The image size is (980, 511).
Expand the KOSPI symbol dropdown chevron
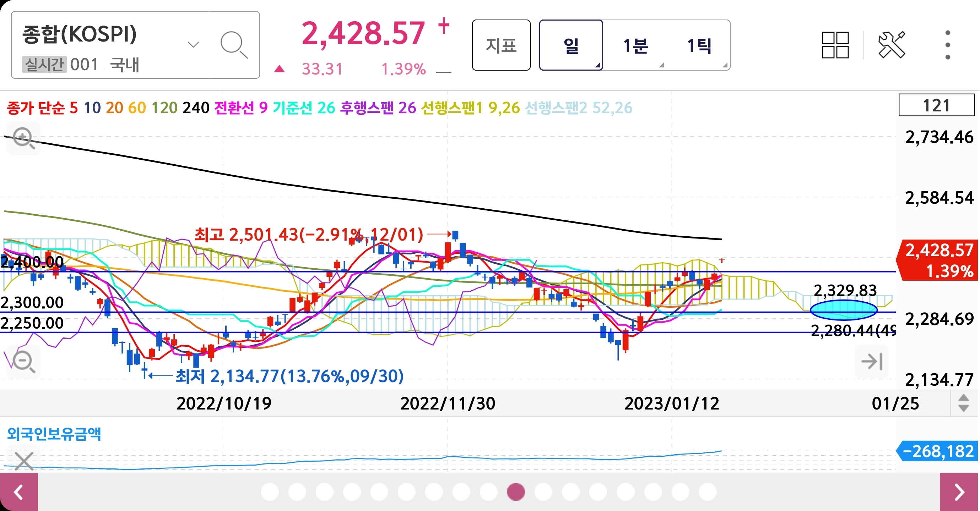click(193, 45)
